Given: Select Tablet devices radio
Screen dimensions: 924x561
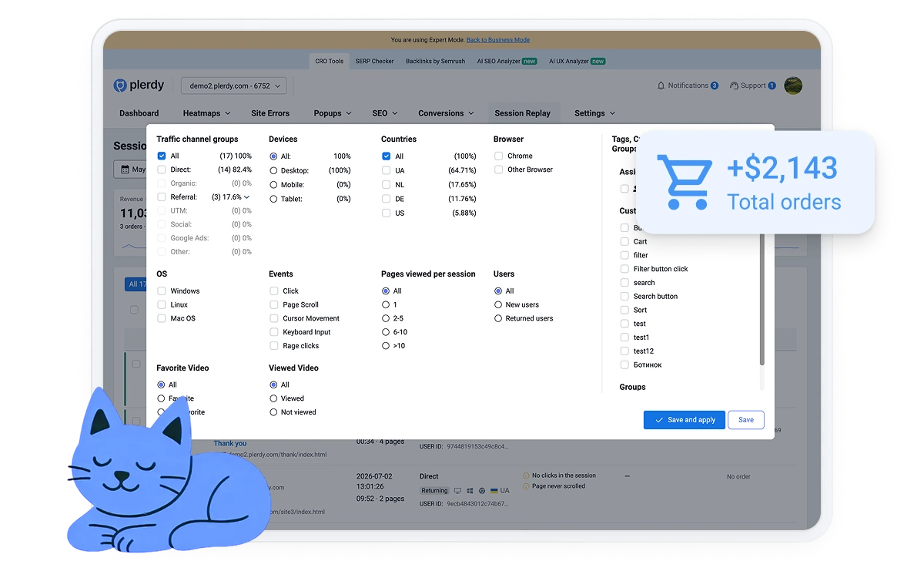Looking at the screenshot, I should coord(273,199).
